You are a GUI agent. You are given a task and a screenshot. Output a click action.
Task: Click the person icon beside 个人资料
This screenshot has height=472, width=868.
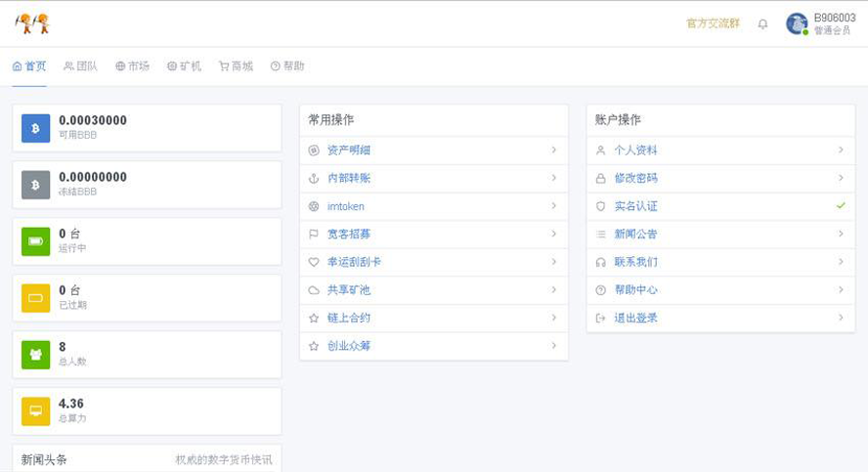600,150
